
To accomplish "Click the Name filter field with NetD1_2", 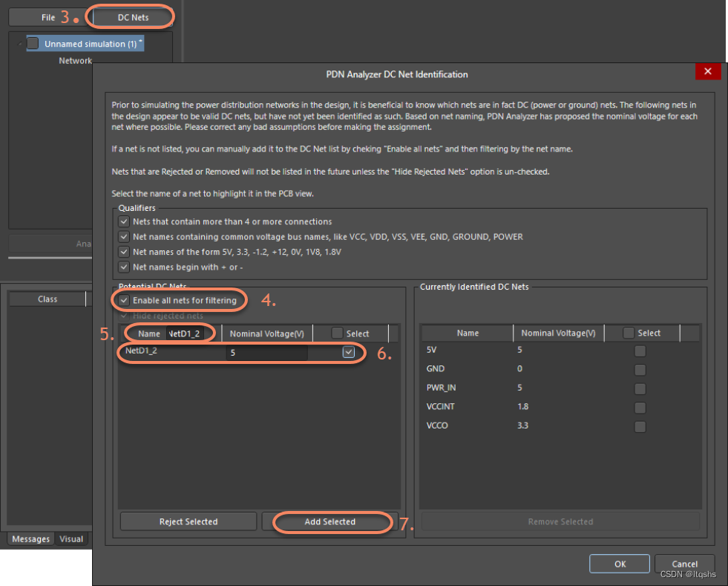I will tap(185, 333).
